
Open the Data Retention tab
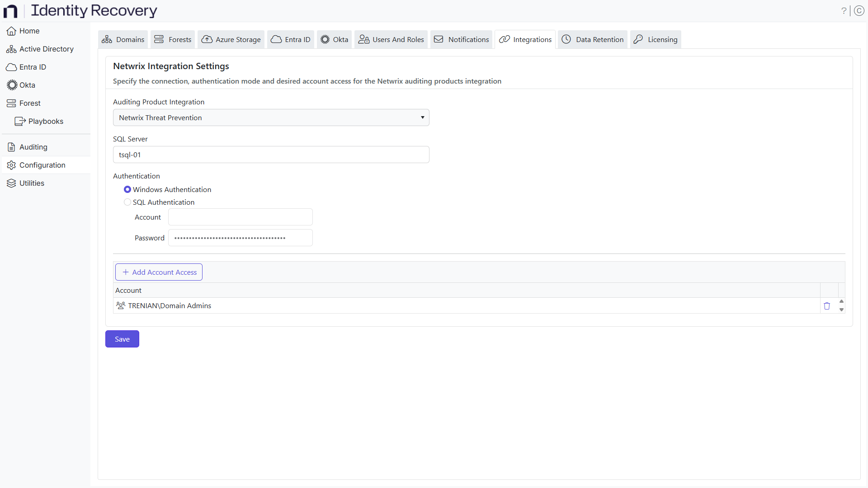(x=592, y=39)
